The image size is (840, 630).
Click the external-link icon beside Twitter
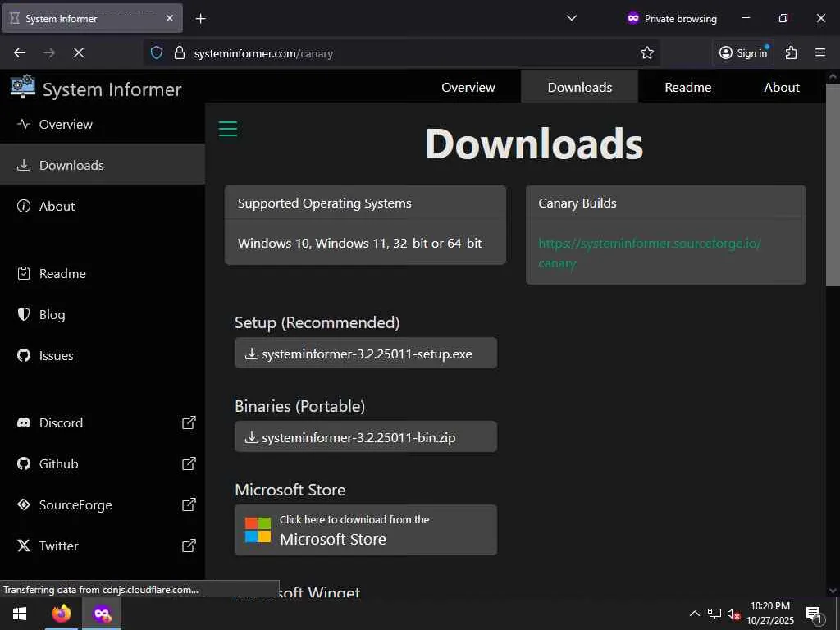[x=189, y=546]
